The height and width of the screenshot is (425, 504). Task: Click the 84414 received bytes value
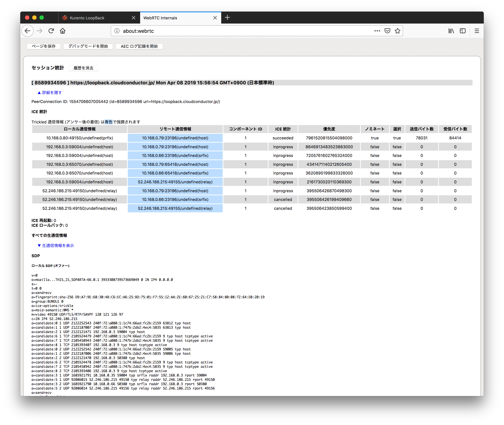[x=455, y=138]
